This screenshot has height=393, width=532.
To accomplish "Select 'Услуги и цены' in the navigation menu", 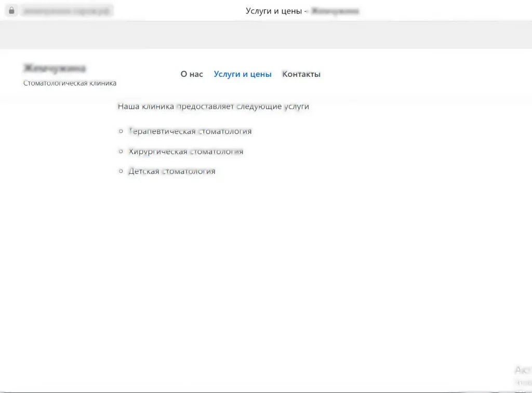I will tap(243, 74).
